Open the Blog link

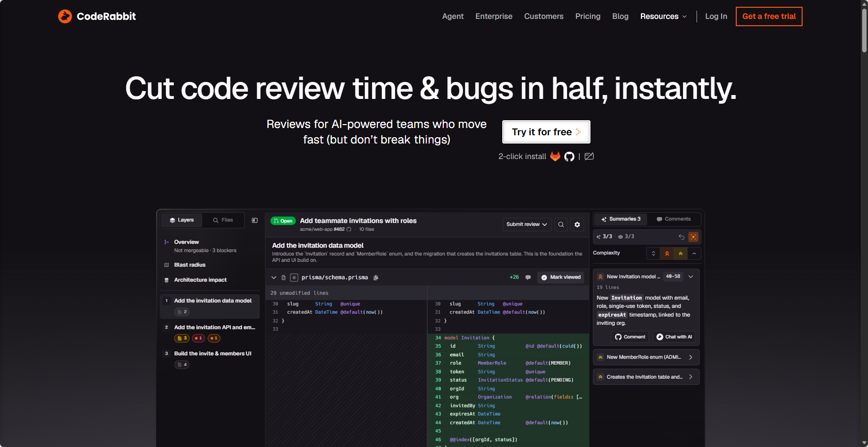[620, 16]
